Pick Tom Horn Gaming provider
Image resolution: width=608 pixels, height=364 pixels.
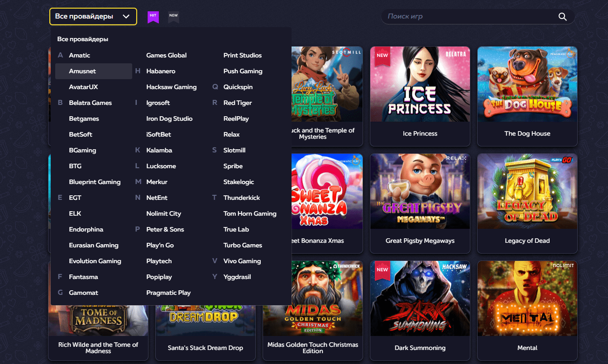tap(250, 213)
